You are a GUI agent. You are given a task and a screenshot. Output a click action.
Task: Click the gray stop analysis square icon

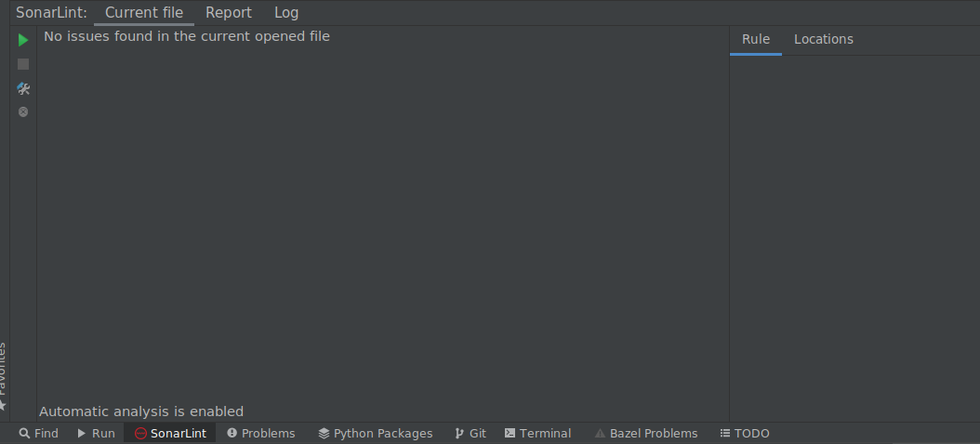pyautogui.click(x=23, y=64)
